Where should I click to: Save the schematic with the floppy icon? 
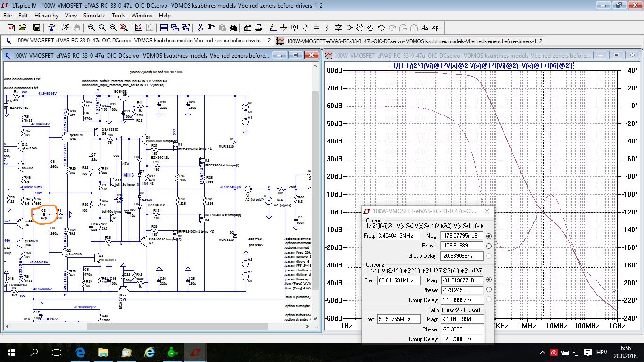coord(38,28)
